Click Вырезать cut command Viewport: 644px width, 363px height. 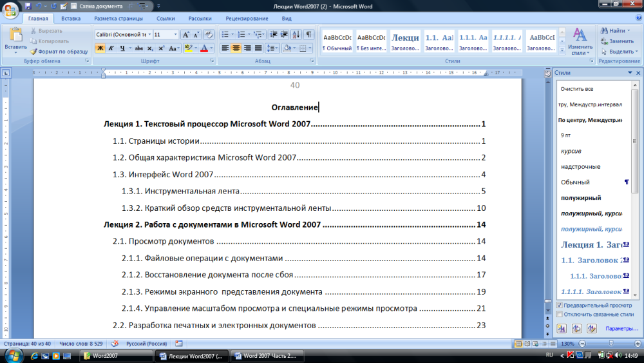pyautogui.click(x=46, y=31)
